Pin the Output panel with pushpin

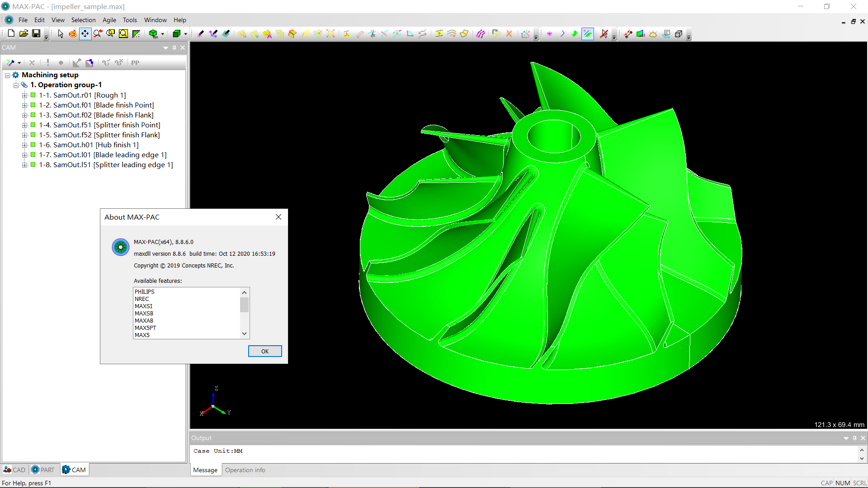[x=854, y=438]
